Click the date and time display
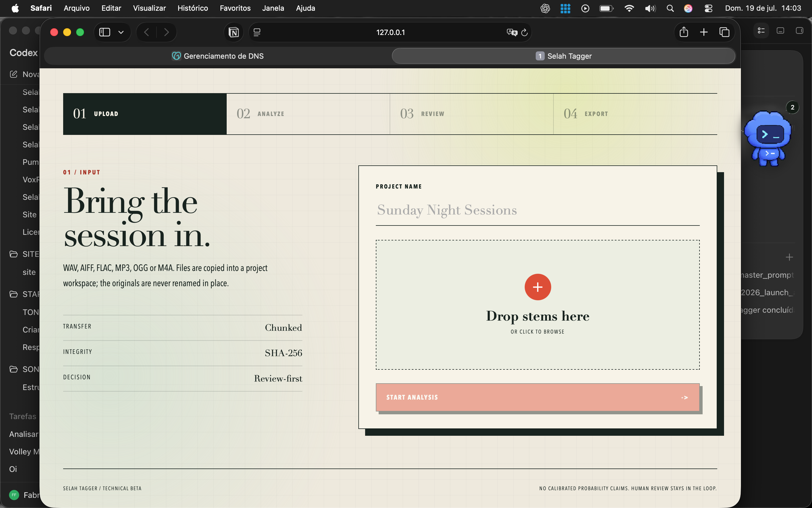Screen dimensions: 812x508 763,8
